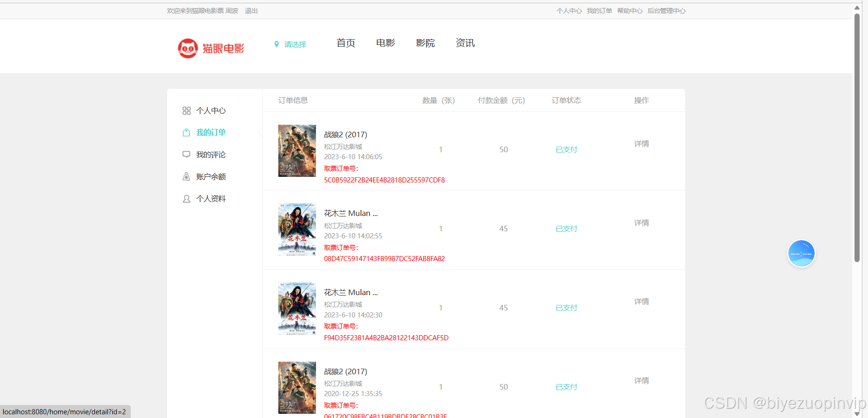Open 详情 for the 2020-12-25 order

coord(641,381)
